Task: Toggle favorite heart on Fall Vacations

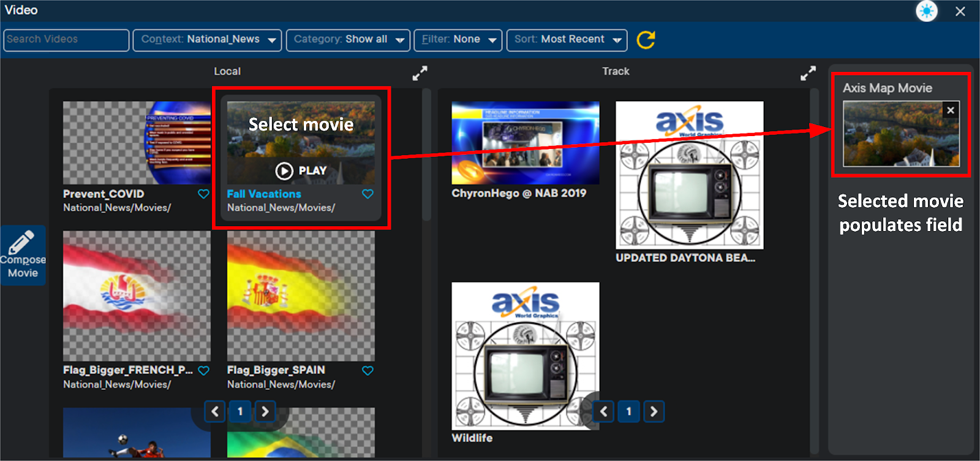Action: (367, 194)
